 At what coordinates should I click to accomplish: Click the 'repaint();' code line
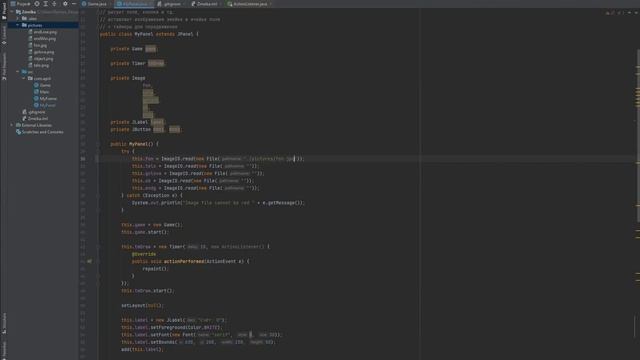[156, 269]
